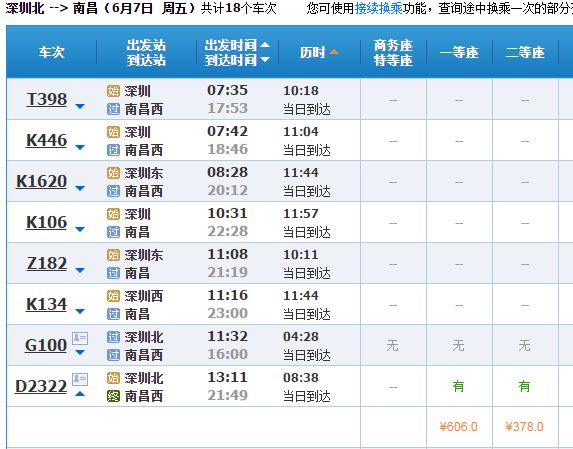Click the 车次 column header
This screenshot has height=449, width=573.
[52, 52]
